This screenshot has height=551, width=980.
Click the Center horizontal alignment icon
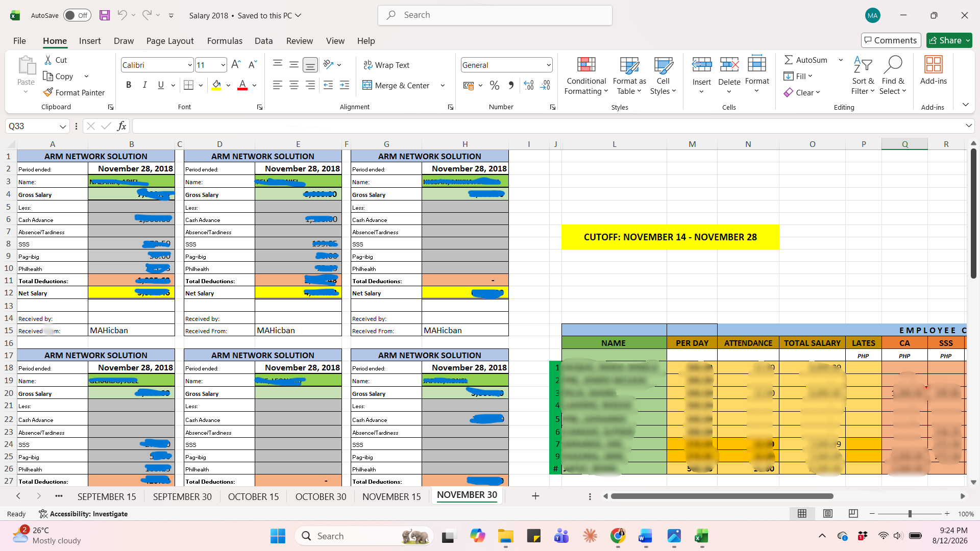point(294,85)
